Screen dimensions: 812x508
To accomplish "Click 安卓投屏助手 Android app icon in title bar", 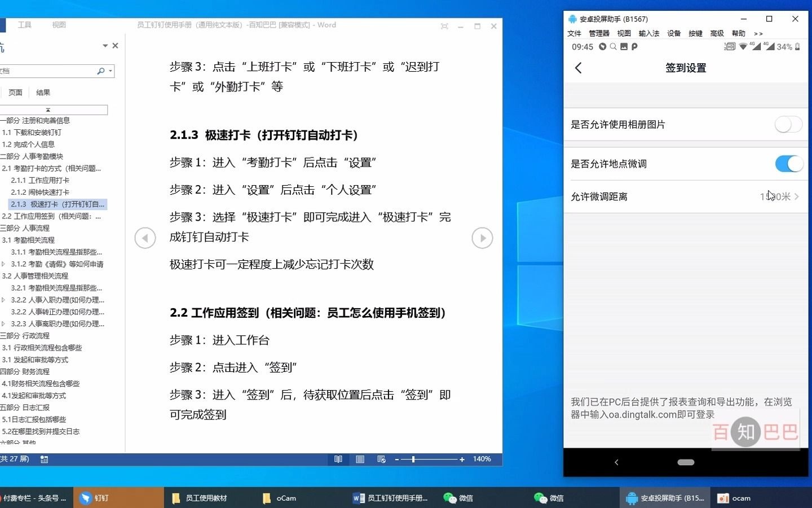I will 573,19.
